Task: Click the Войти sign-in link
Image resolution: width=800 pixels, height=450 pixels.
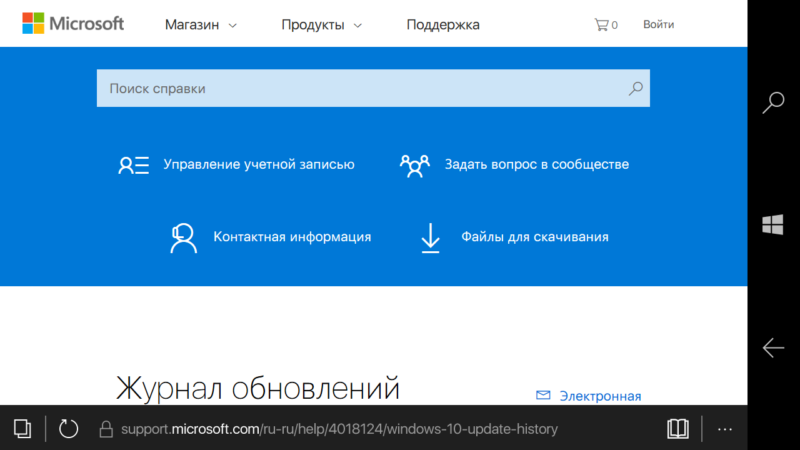Action: pos(658,24)
